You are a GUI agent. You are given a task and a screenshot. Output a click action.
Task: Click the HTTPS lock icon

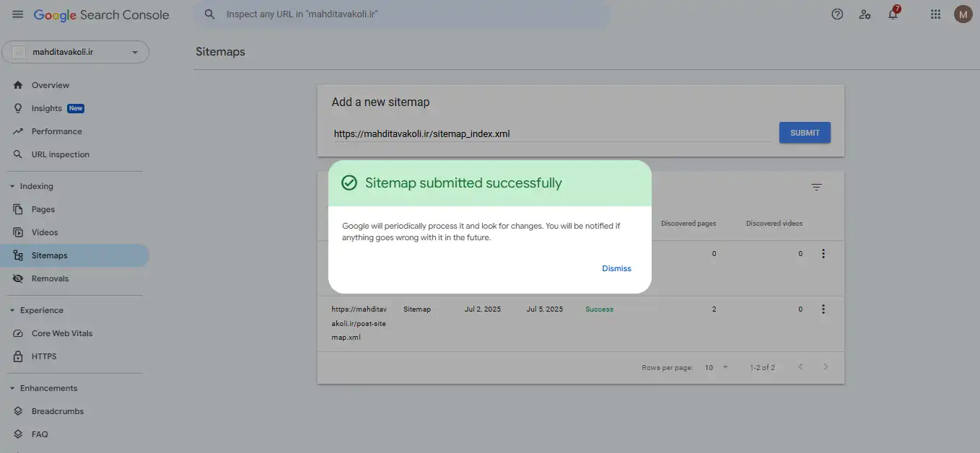click(x=18, y=356)
